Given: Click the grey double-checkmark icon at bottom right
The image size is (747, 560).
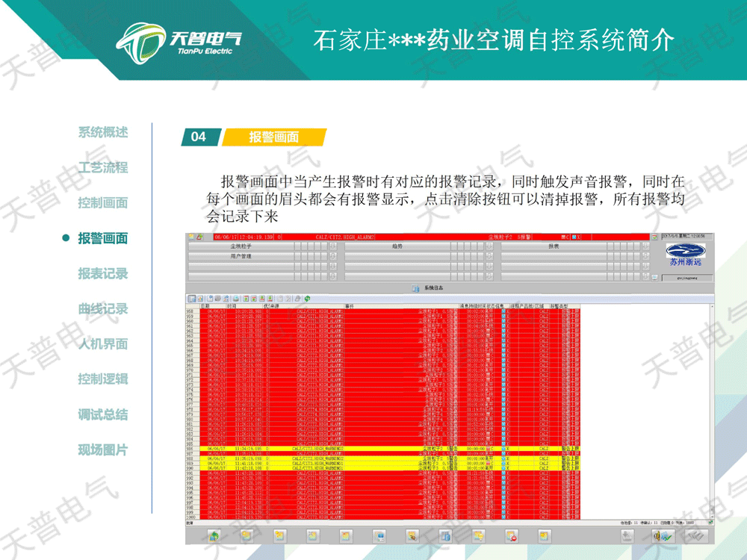Looking at the screenshot, I should click(696, 536).
